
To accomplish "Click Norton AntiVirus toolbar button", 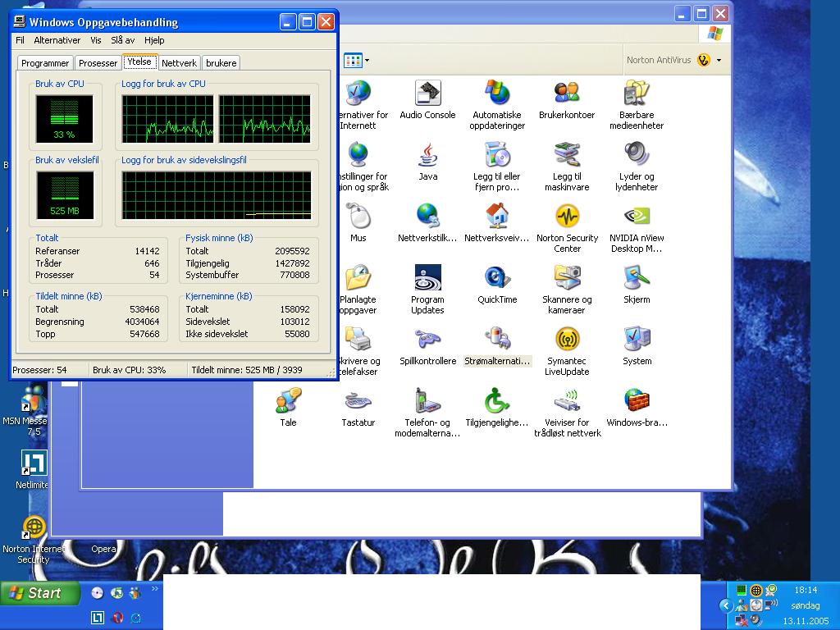I will (669, 60).
